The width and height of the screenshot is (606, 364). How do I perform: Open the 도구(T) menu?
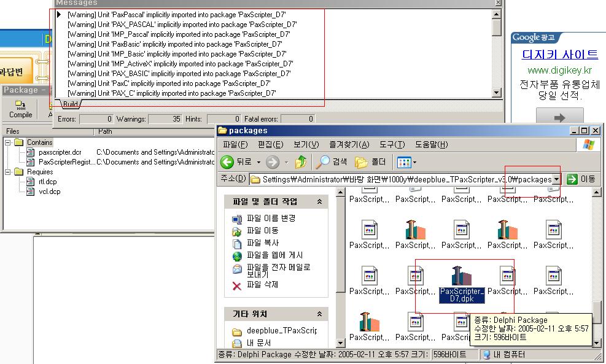(390, 145)
